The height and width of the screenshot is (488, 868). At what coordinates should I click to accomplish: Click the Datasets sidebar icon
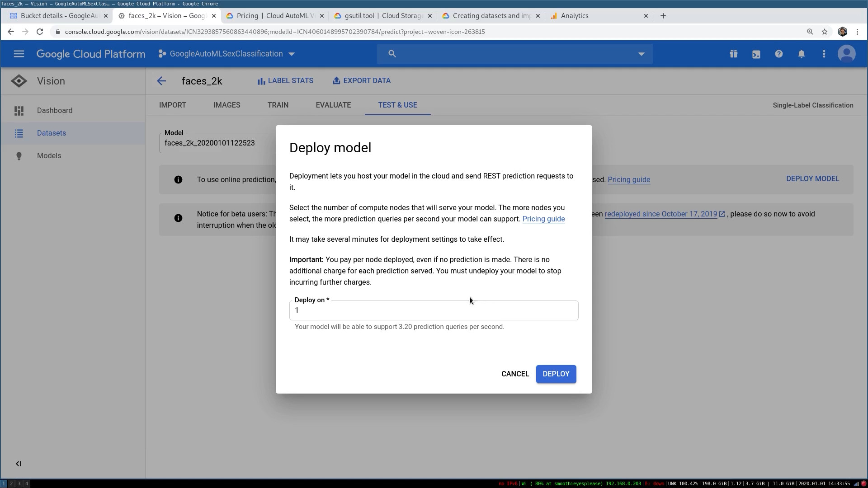[19, 133]
